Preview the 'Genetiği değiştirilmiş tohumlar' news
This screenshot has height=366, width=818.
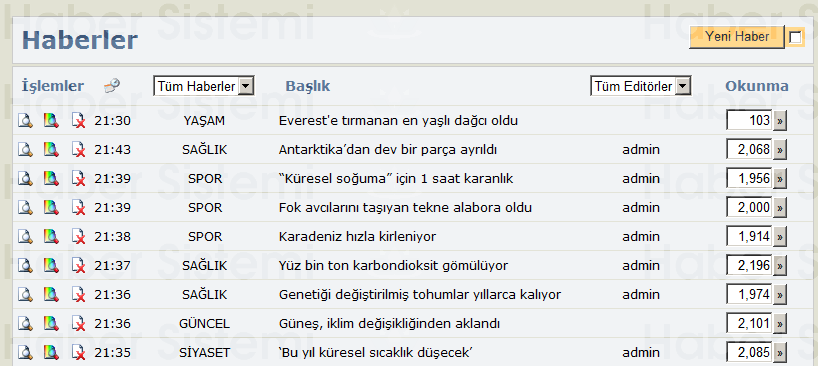click(x=25, y=295)
